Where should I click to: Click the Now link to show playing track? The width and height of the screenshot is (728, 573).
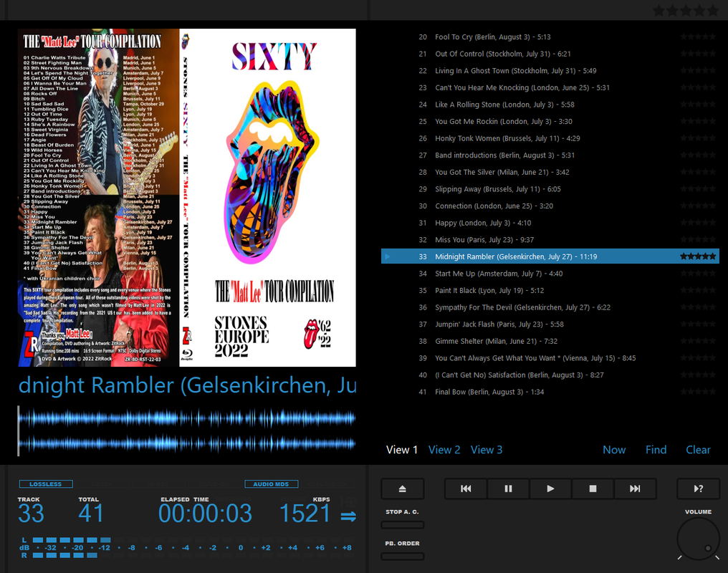click(614, 450)
